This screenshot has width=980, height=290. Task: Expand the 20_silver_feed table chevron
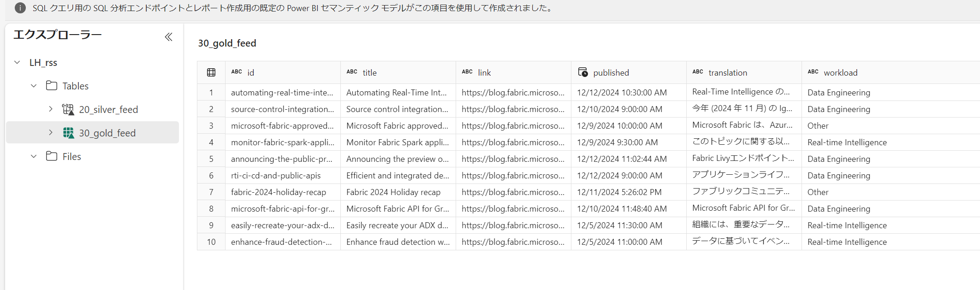51,109
